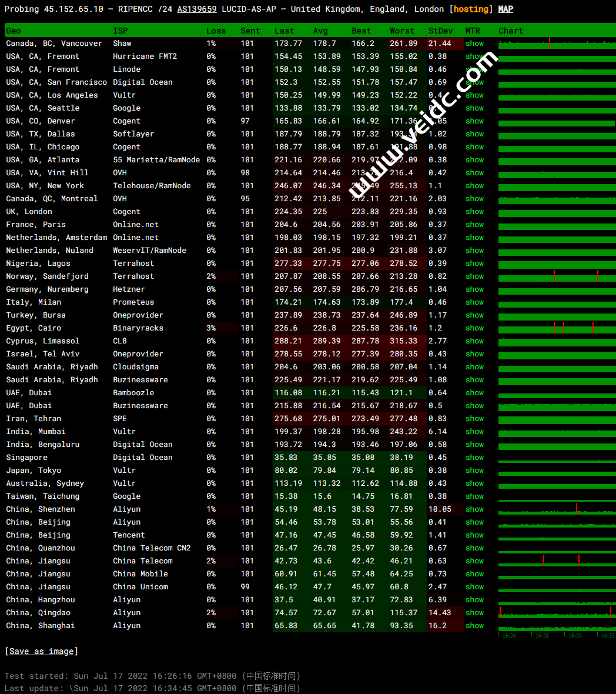Viewport: 616px width, 694px height.
Task: Click sent value 95 for Montreal
Action: (x=245, y=199)
